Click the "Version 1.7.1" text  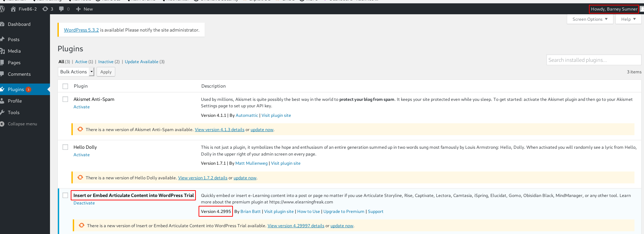click(x=214, y=163)
